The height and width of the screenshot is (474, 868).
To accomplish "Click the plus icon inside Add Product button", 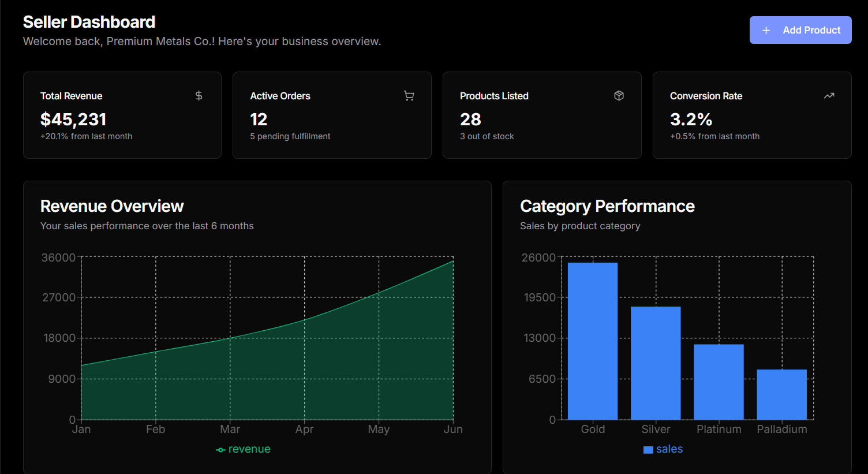I will pos(766,29).
